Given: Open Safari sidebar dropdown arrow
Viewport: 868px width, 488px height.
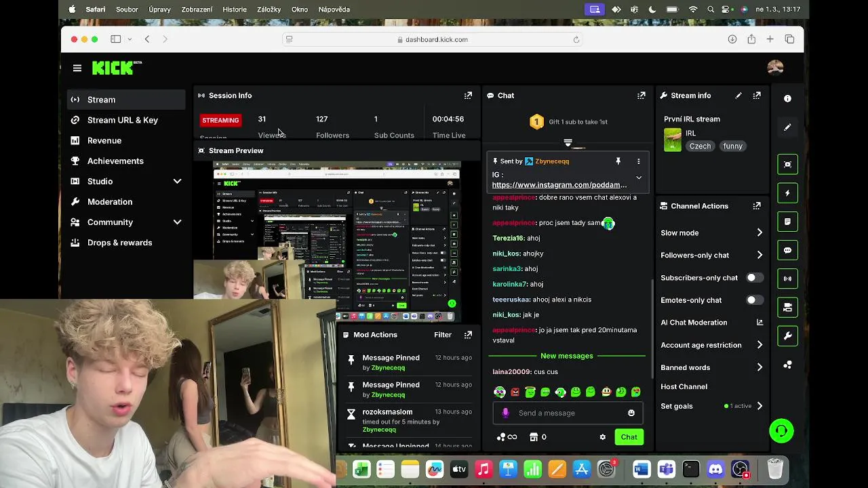Looking at the screenshot, I should 130,39.
